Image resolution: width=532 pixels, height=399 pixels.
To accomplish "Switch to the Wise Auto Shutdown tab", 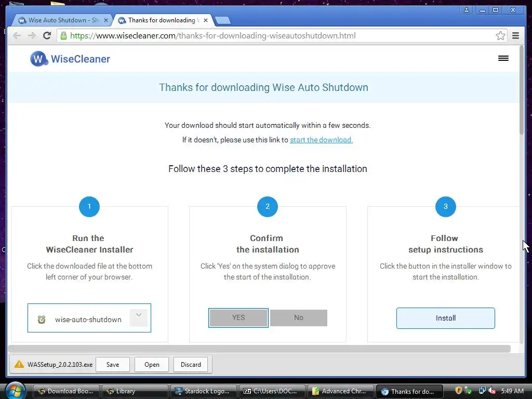I will [x=61, y=20].
